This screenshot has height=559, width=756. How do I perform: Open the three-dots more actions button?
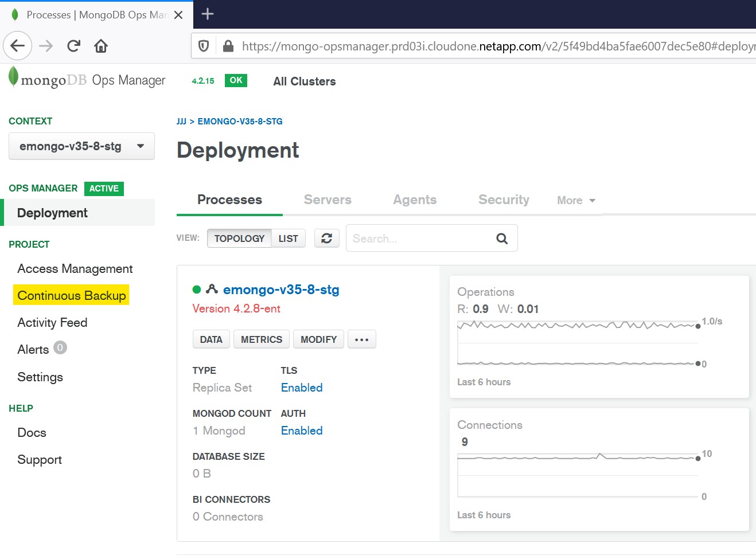pyautogui.click(x=361, y=339)
